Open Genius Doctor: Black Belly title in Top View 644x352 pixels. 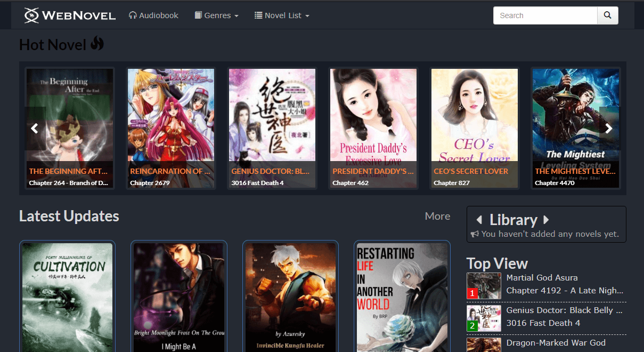coord(565,310)
